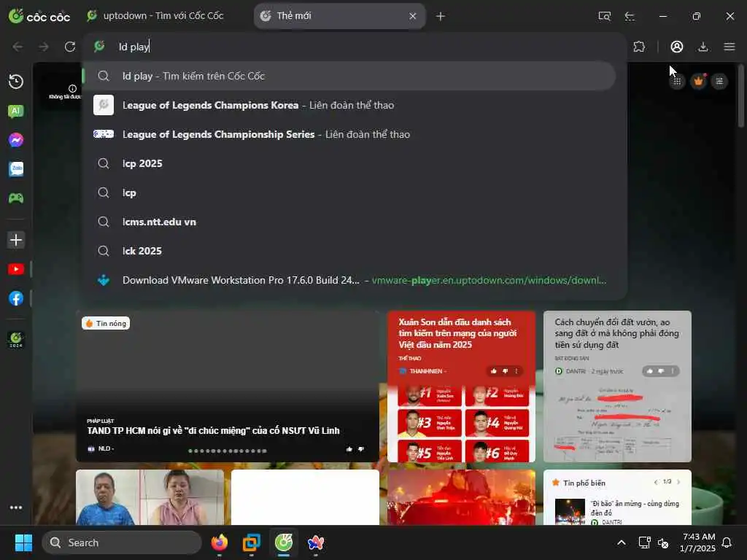The image size is (747, 560).
Task: Select League of Legends Champions Korea suggestion
Action: point(349,105)
